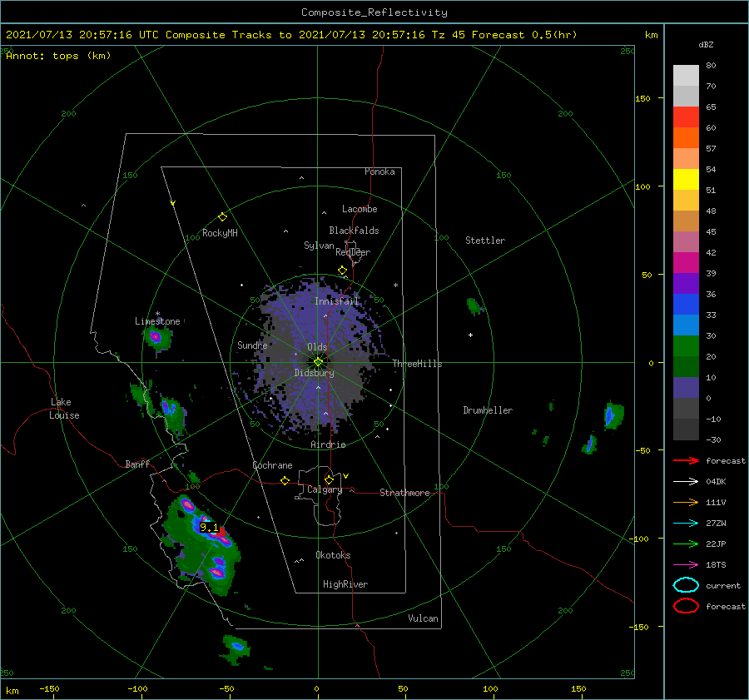Click the green 22JP track arrow
This screenshot has height=700, width=749.
[x=686, y=544]
